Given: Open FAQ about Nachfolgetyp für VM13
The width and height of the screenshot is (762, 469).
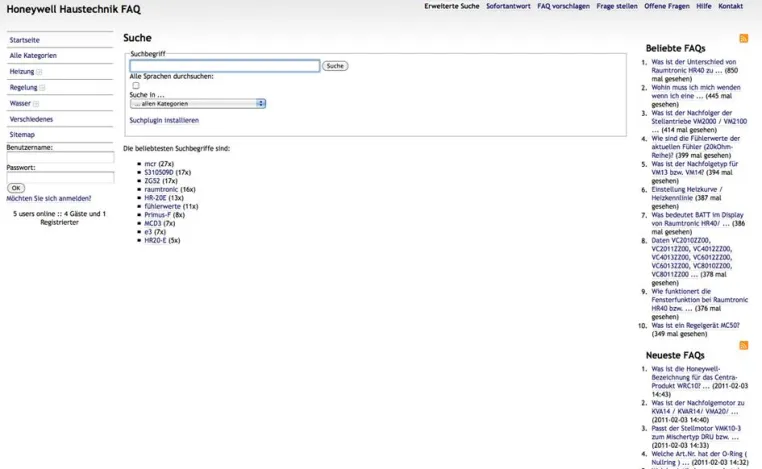Looking at the screenshot, I should coord(694,168).
